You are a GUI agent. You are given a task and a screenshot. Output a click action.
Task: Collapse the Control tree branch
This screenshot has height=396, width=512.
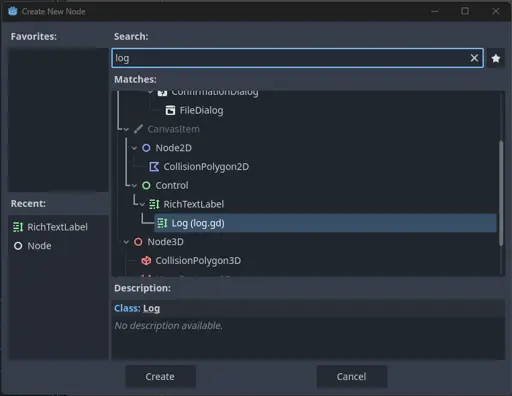click(134, 186)
